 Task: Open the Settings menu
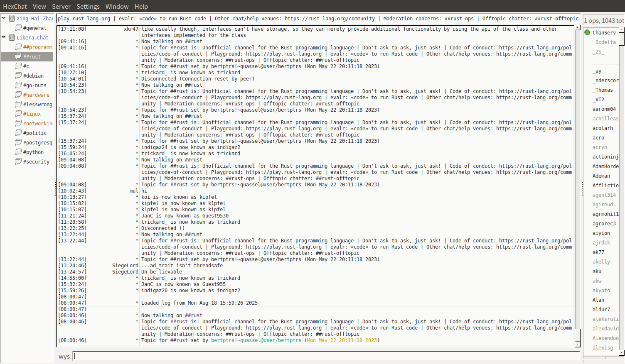(x=88, y=6)
